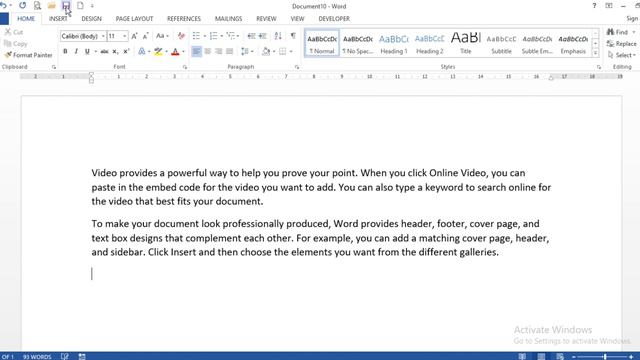Toggle Bold formatting
Image resolution: width=640 pixels, height=360 pixels.
coord(65,51)
